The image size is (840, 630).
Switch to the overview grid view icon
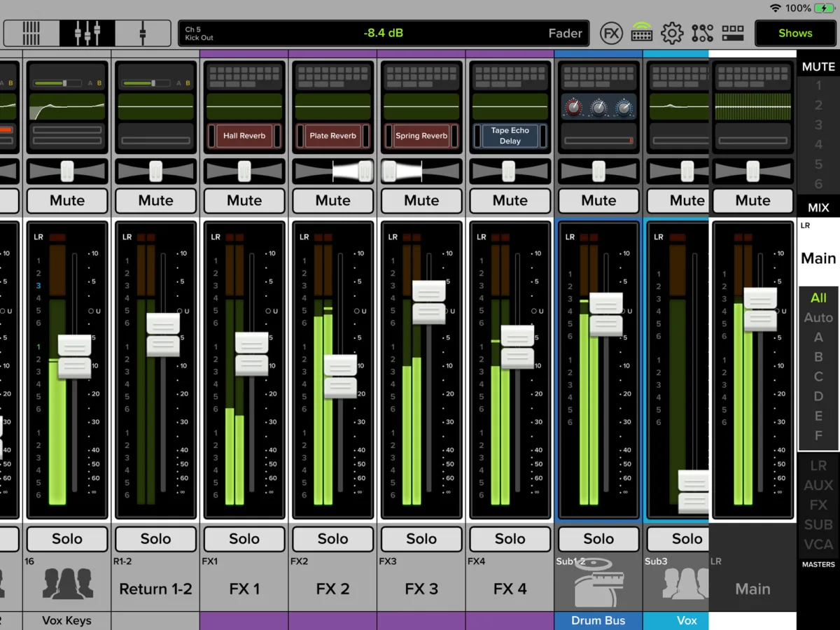click(x=31, y=33)
